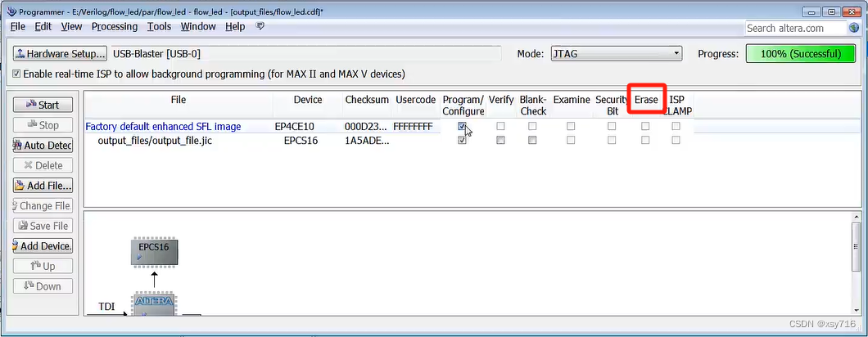This screenshot has width=868, height=337.
Task: Click the Start programming button
Action: (x=43, y=105)
